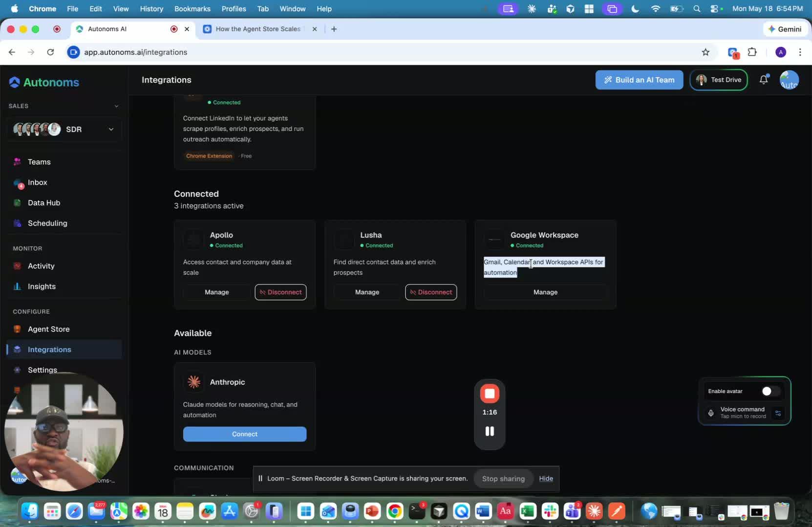The width and height of the screenshot is (812, 527).
Task: Manage the Google Workspace integration
Action: [545, 292]
